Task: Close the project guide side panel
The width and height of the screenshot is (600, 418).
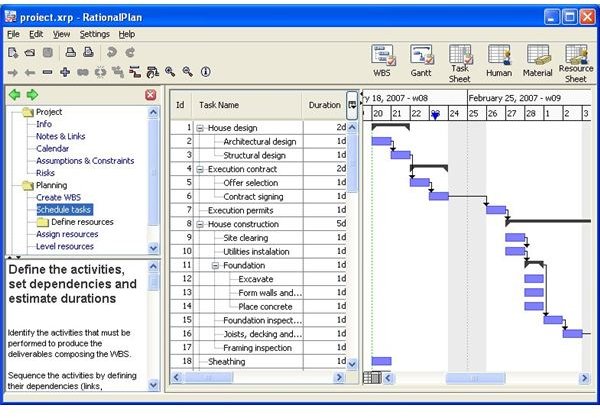Action: pyautogui.click(x=150, y=95)
